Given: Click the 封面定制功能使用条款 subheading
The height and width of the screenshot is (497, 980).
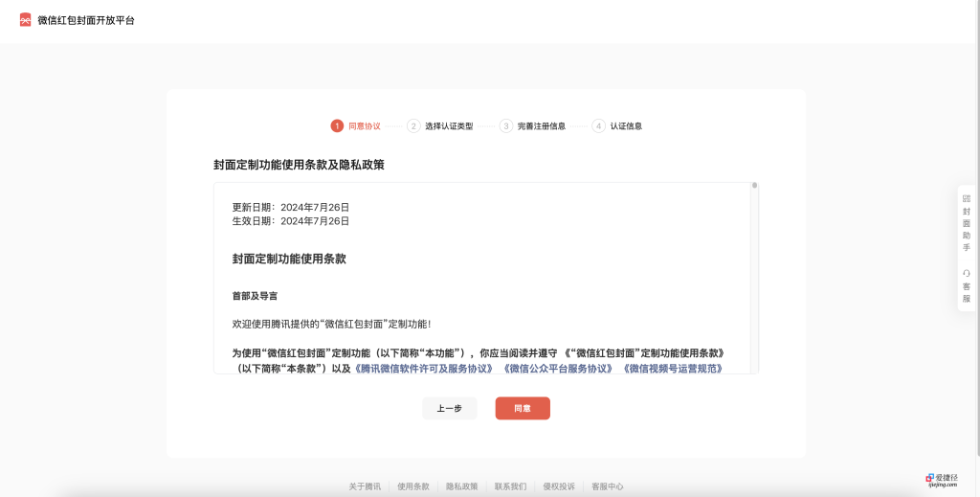Looking at the screenshot, I should (289, 259).
